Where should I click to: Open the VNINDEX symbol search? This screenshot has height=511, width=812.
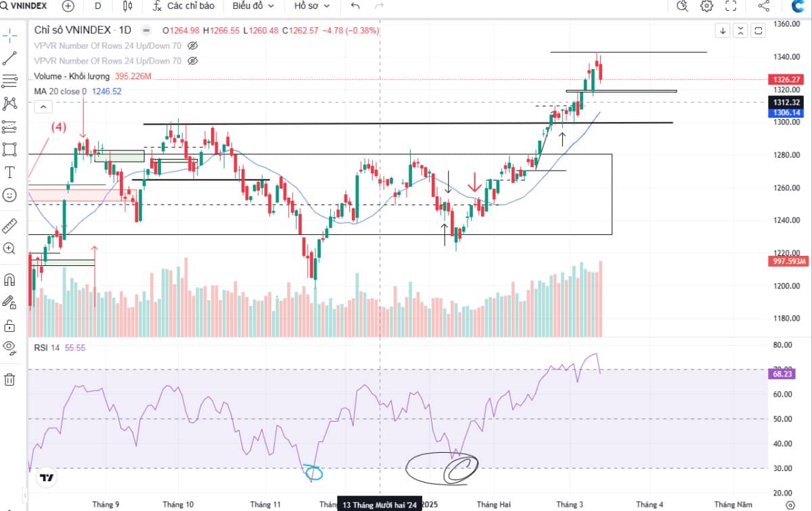point(25,6)
